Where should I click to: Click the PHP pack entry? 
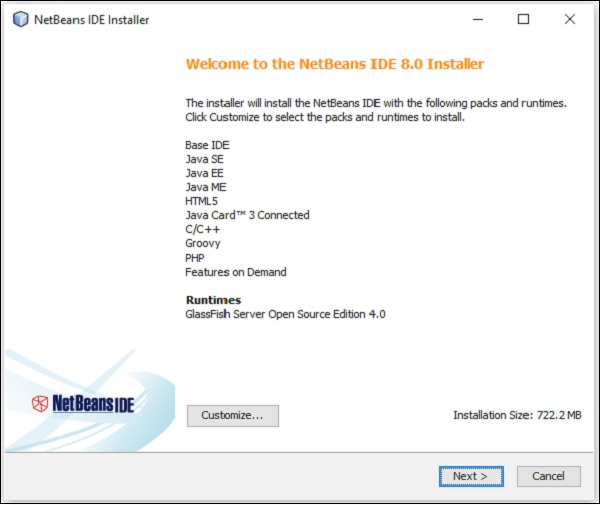click(196, 257)
